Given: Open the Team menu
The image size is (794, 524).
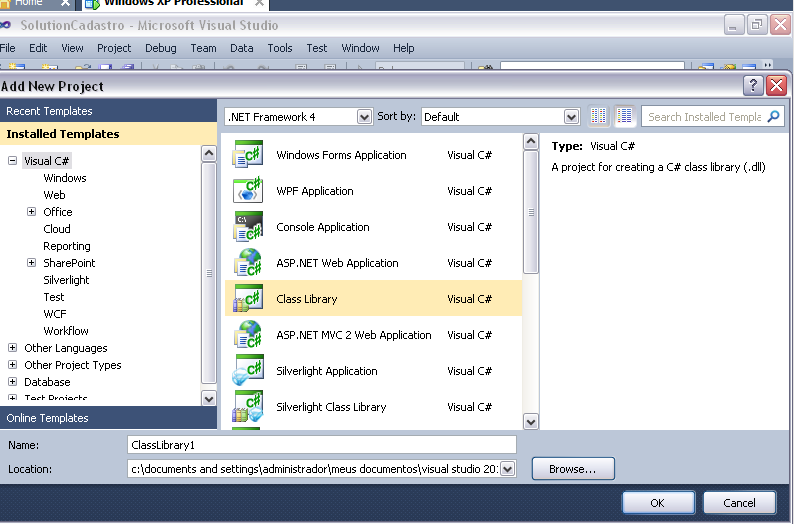Looking at the screenshot, I should tap(203, 48).
